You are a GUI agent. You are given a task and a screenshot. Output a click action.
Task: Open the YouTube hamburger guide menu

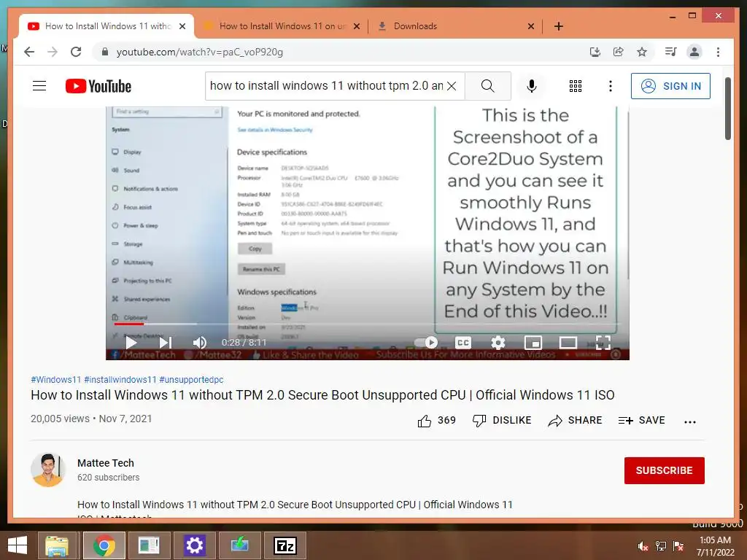39,86
